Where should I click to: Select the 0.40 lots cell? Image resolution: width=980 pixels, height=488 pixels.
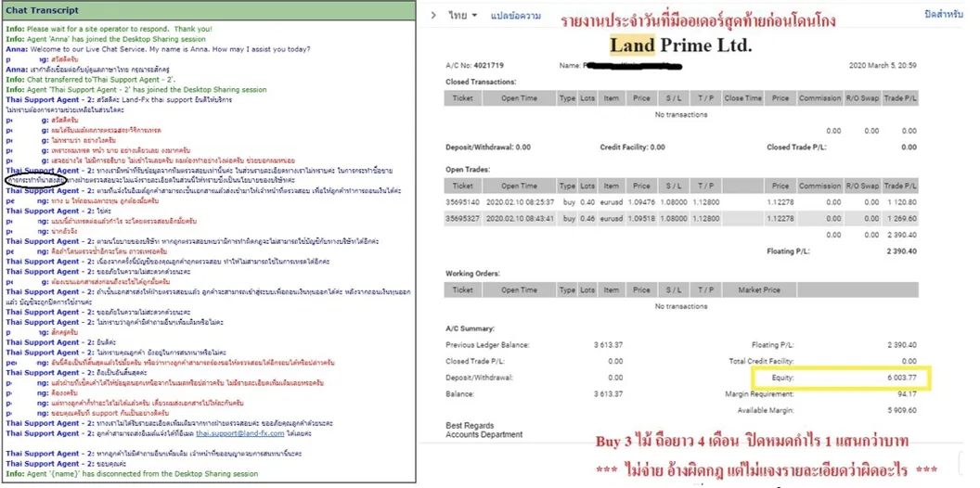tap(587, 202)
